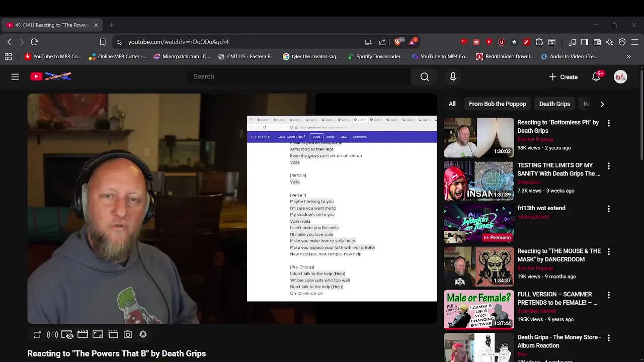Start voice search with microphone icon
The width and height of the screenshot is (644, 362).
(x=453, y=76)
